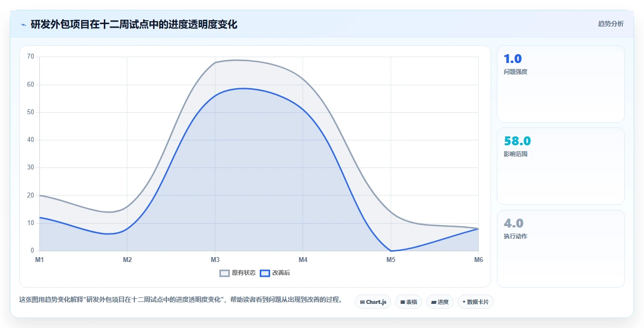The image size is (644, 328).
Task: Click the 趋势分析 label
Action: [x=611, y=24]
